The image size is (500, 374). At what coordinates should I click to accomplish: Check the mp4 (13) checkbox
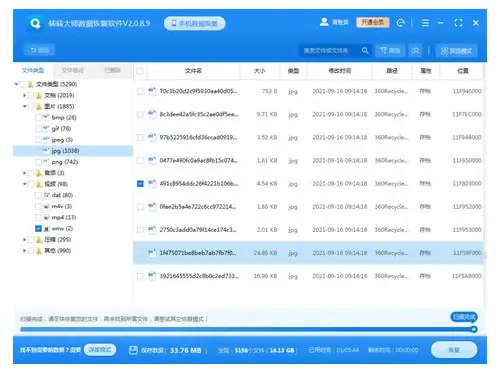38,217
